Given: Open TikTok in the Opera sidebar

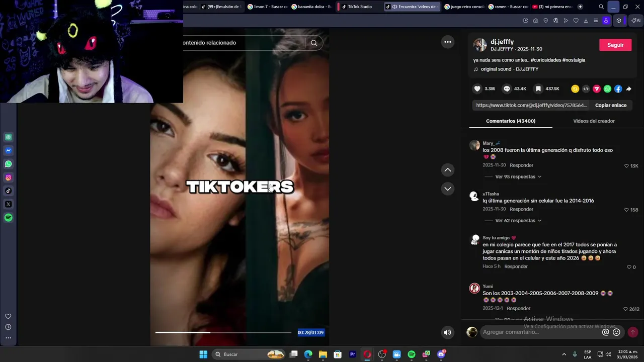Looking at the screenshot, I should [x=9, y=191].
